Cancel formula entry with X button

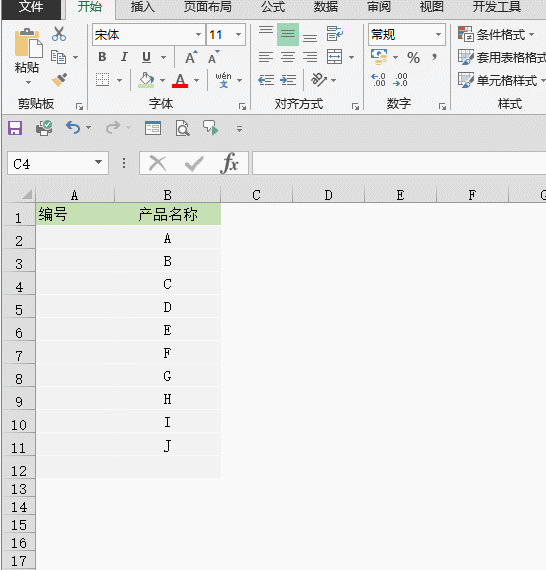(157, 163)
